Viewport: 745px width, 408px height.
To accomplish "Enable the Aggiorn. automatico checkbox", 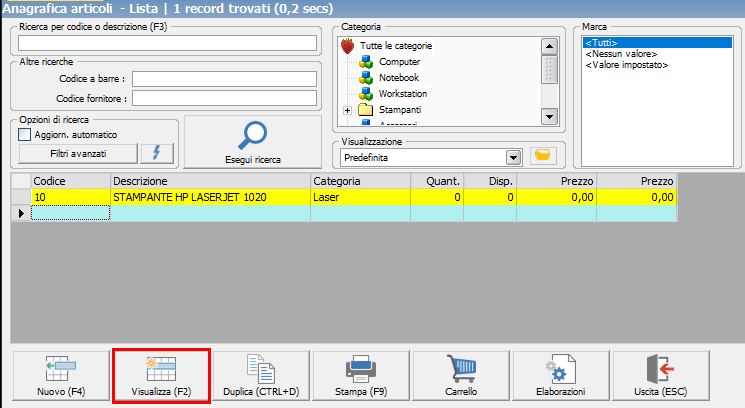I will pyautogui.click(x=24, y=134).
